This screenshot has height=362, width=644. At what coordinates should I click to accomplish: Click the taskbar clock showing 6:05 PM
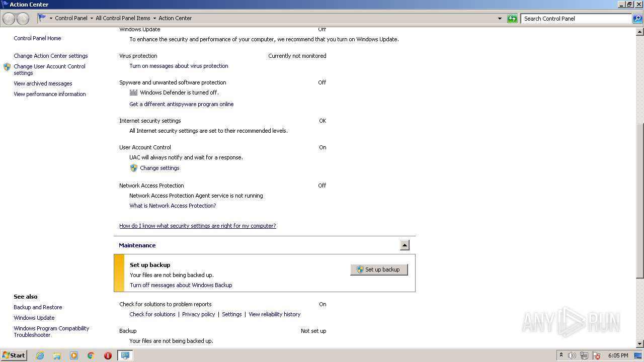[618, 355]
